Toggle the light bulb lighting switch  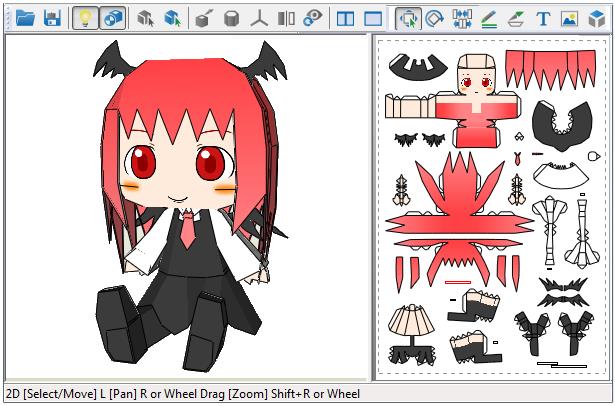pyautogui.click(x=86, y=18)
